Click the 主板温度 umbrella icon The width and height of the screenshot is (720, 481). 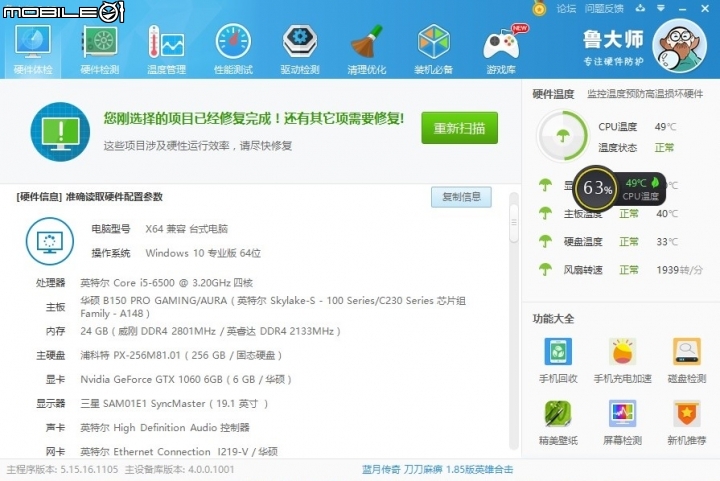tap(545, 213)
